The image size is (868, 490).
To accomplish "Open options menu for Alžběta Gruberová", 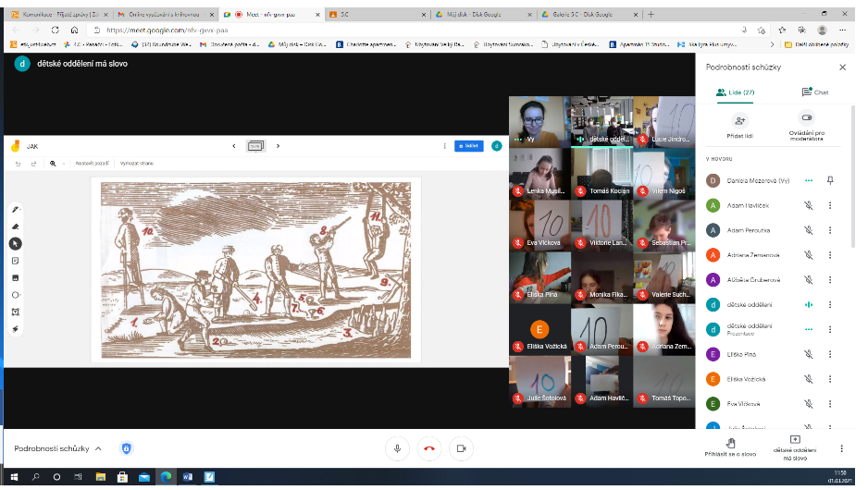I will (x=830, y=280).
